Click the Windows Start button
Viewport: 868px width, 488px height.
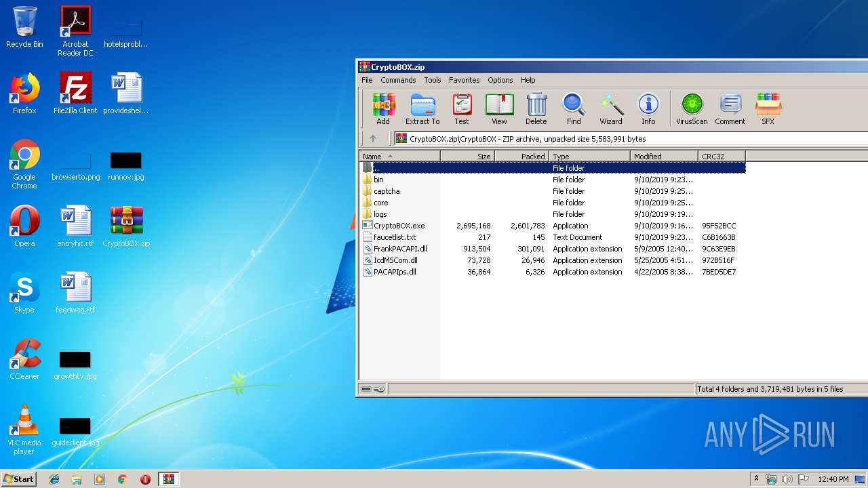coord(19,479)
